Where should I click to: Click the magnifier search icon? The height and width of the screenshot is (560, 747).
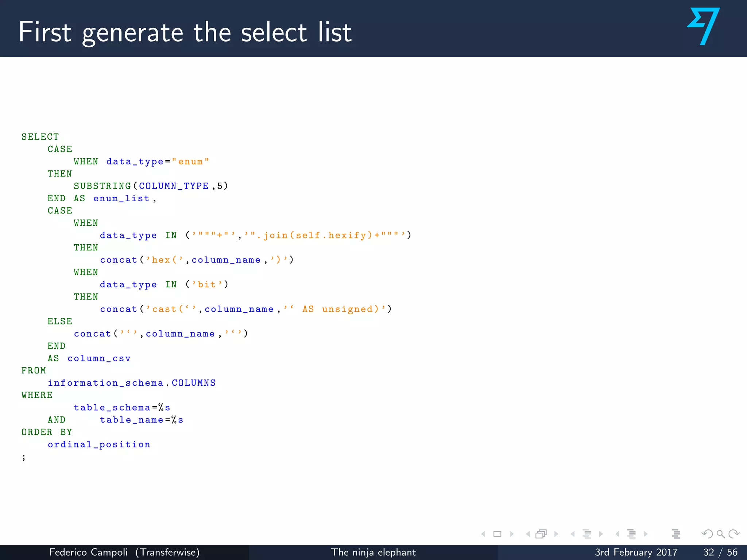pyautogui.click(x=721, y=534)
